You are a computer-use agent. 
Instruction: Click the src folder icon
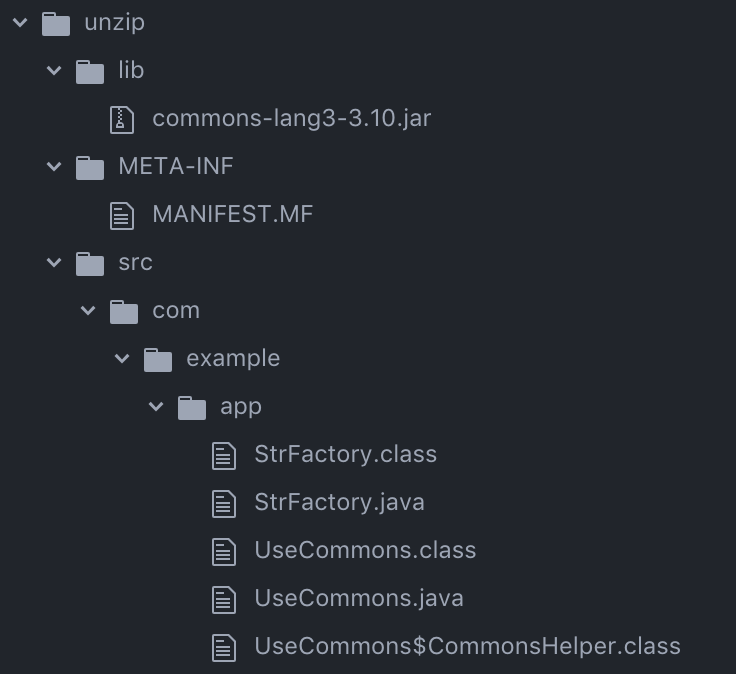(x=90, y=263)
